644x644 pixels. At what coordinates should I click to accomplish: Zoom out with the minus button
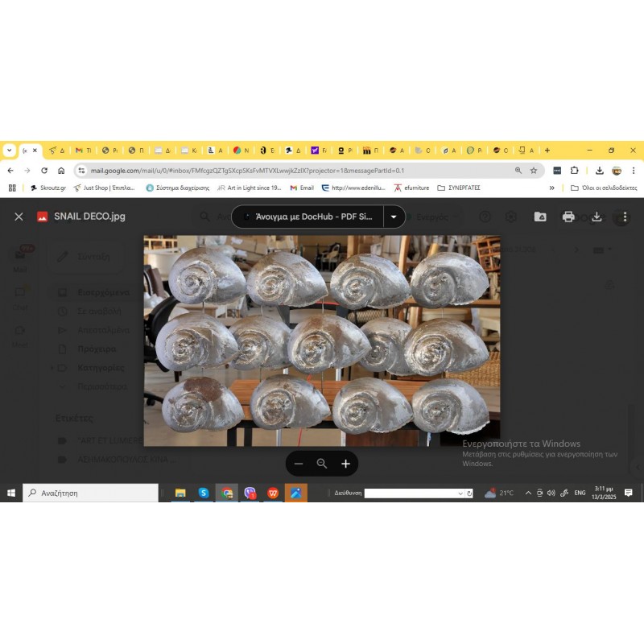click(x=299, y=464)
